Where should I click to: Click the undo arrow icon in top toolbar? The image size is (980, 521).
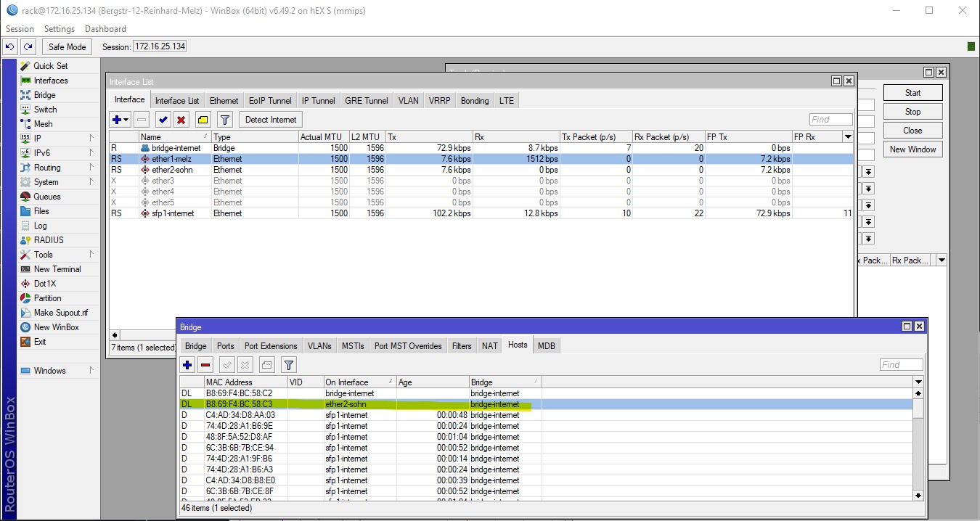(10, 46)
